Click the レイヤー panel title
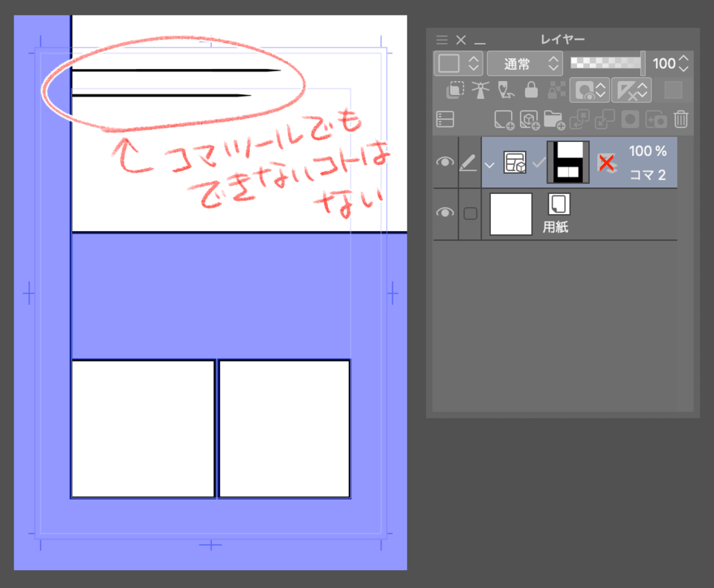 coord(562,39)
